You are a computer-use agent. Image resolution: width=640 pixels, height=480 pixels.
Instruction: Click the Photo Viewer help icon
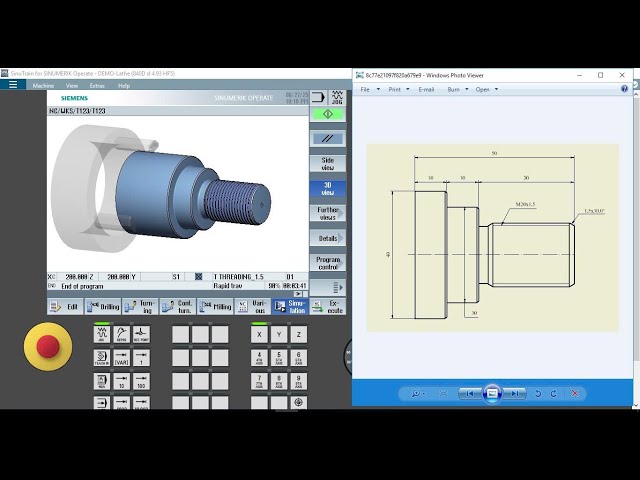pyautogui.click(x=624, y=89)
